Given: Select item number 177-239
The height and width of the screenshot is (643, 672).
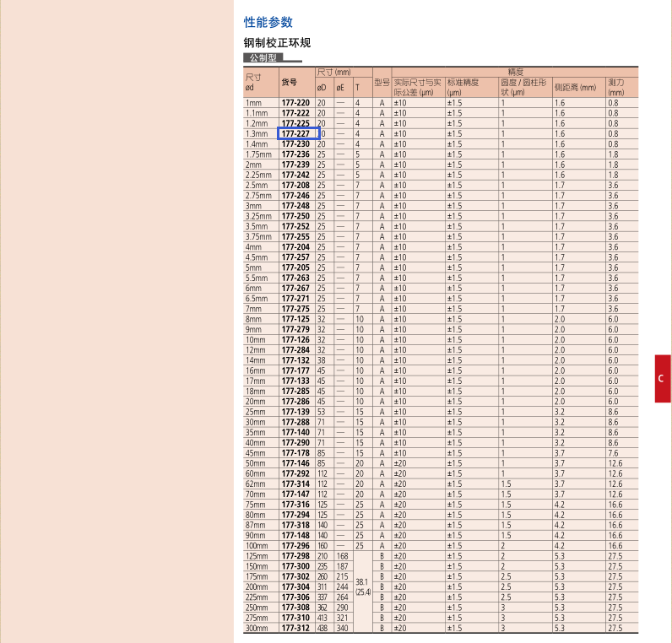Looking at the screenshot, I should (x=295, y=165).
